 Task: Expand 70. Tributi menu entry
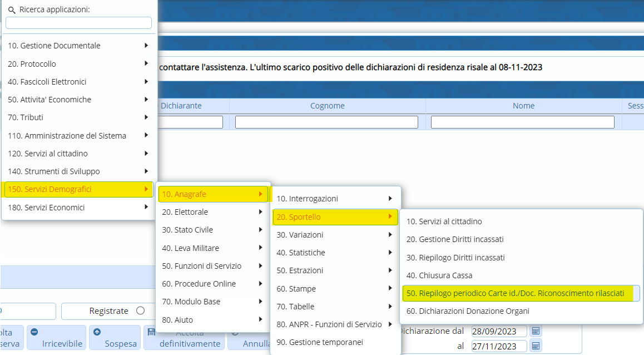pos(78,117)
